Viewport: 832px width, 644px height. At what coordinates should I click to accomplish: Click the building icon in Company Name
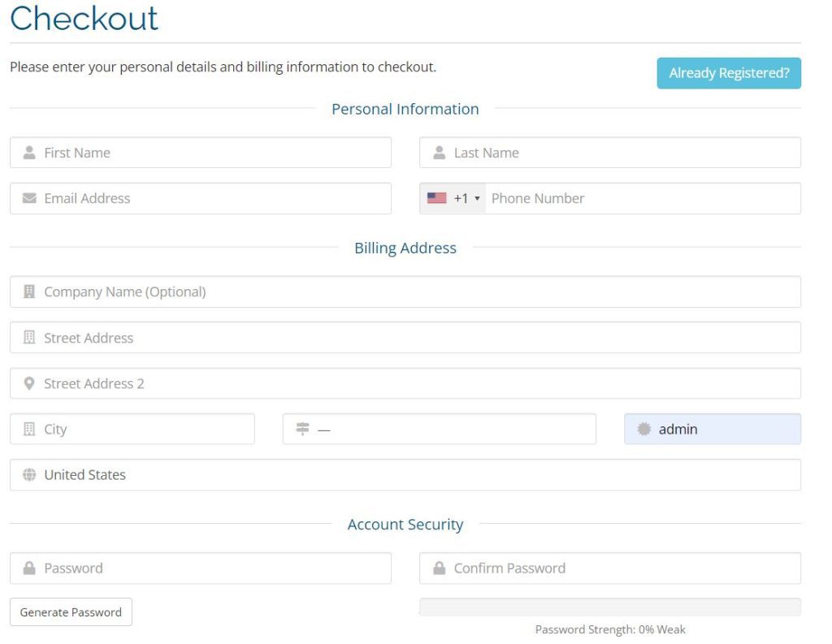tap(29, 292)
